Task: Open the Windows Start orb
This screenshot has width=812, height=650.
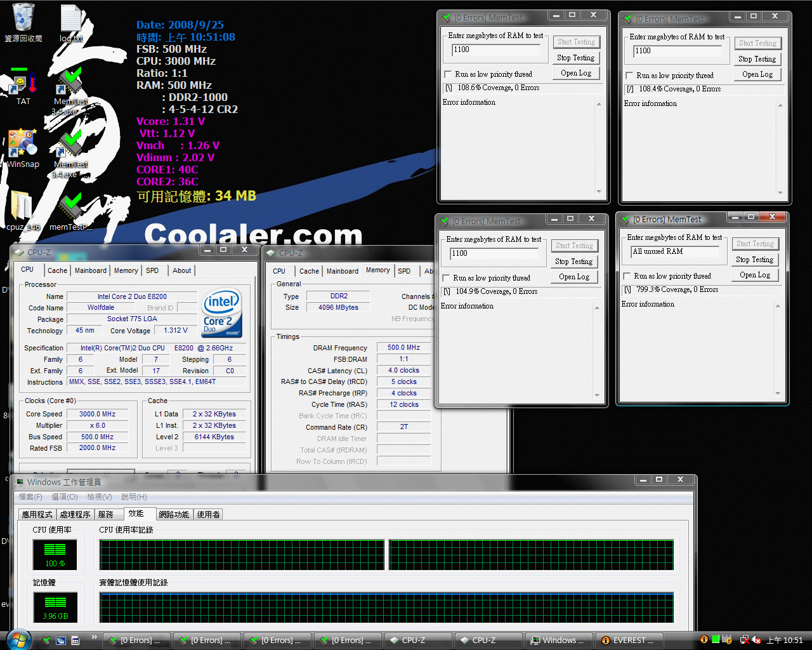Action: pos(18,640)
